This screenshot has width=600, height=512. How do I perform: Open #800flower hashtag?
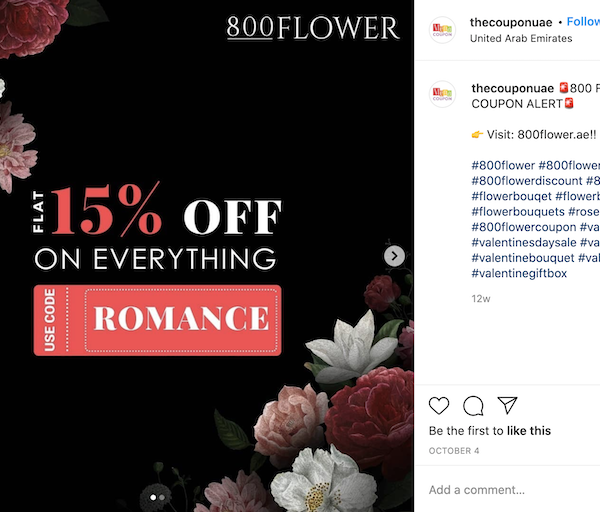[502, 165]
